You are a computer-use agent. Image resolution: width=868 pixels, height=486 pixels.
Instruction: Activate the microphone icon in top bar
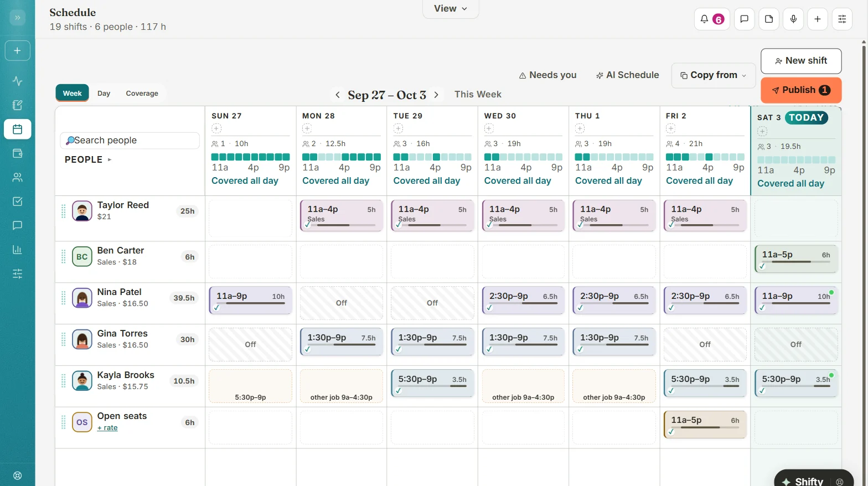tap(793, 19)
